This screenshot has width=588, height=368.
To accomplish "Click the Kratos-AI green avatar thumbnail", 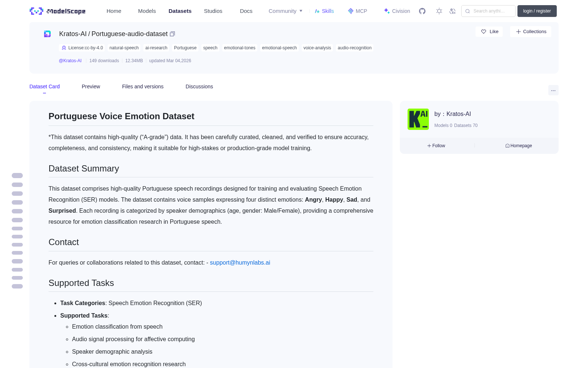I will (418, 119).
